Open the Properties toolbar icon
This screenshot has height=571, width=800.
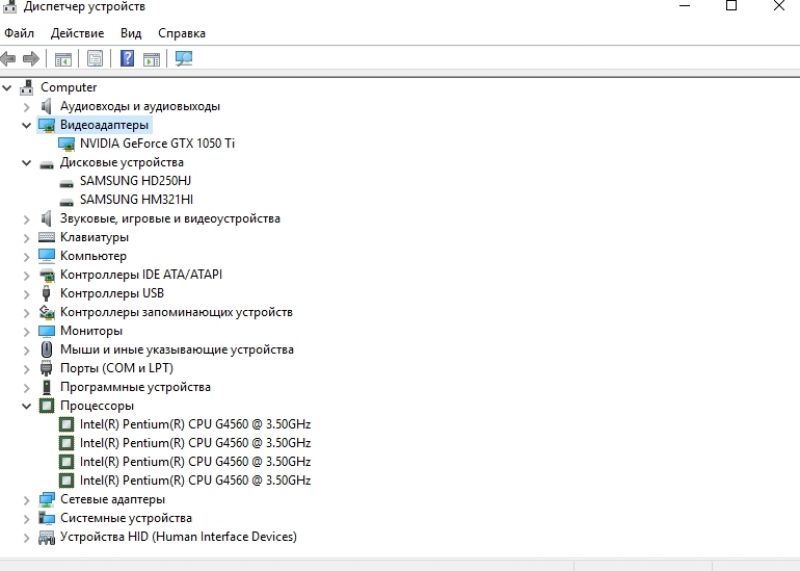95,59
